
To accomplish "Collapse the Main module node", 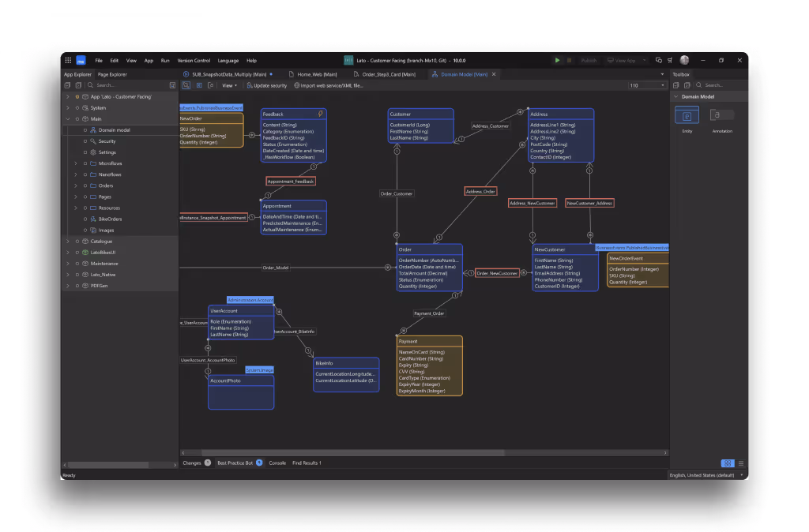I will [x=68, y=119].
